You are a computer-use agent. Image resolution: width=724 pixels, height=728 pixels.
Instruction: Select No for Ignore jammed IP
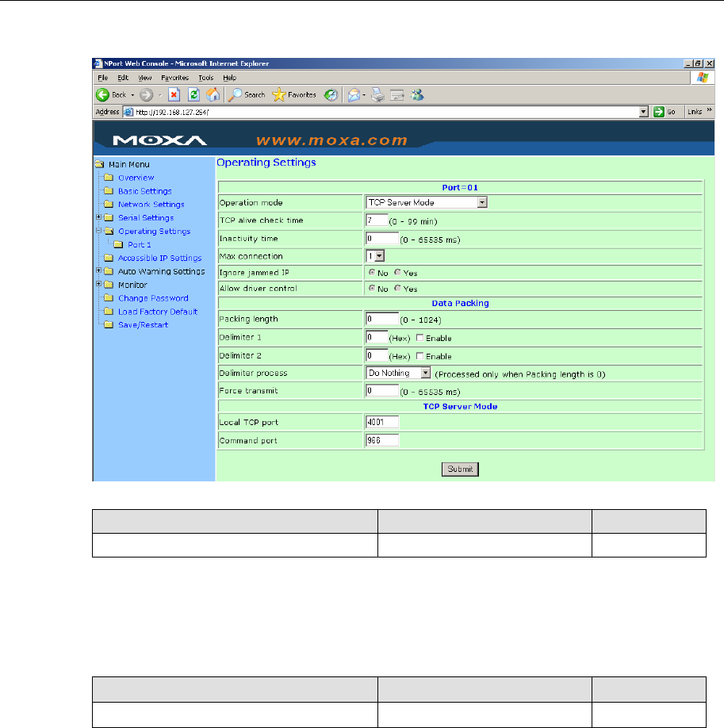pos(372,273)
